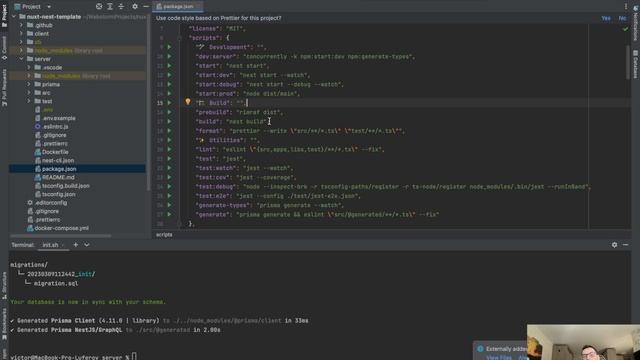Run the prebuild script gutter arrow
The image size is (640, 360).
pyautogui.click(x=169, y=112)
